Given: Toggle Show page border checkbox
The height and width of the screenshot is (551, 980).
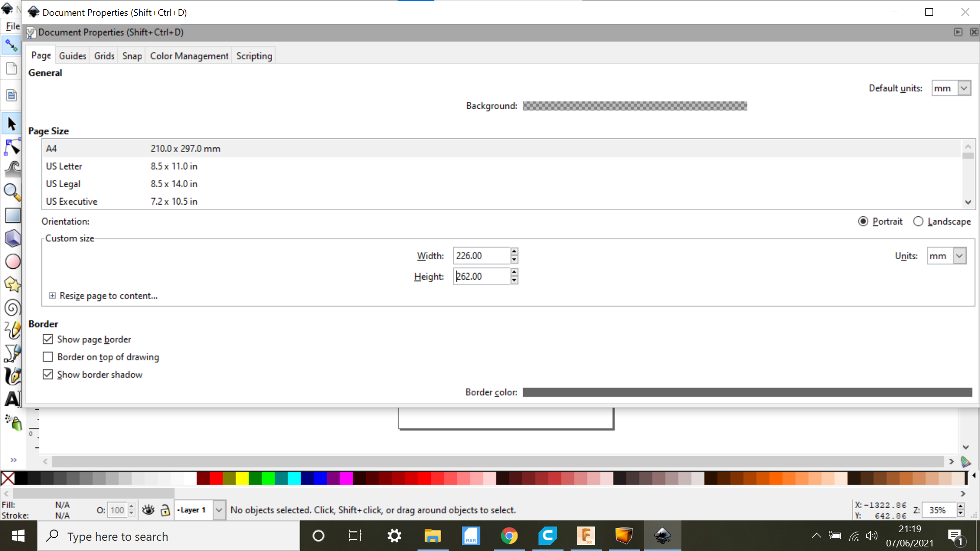Looking at the screenshot, I should 48,338.
